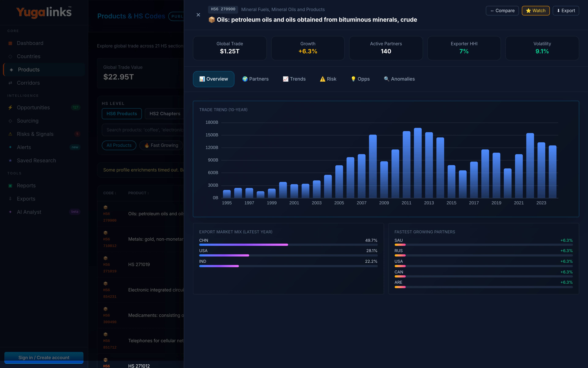Click the Active Partners 140 card

click(x=386, y=48)
